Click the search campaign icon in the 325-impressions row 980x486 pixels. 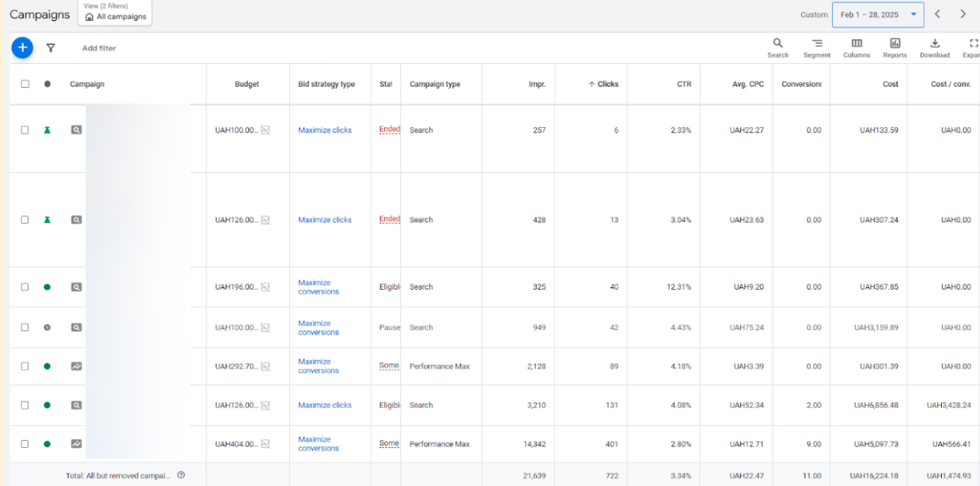[x=76, y=287]
